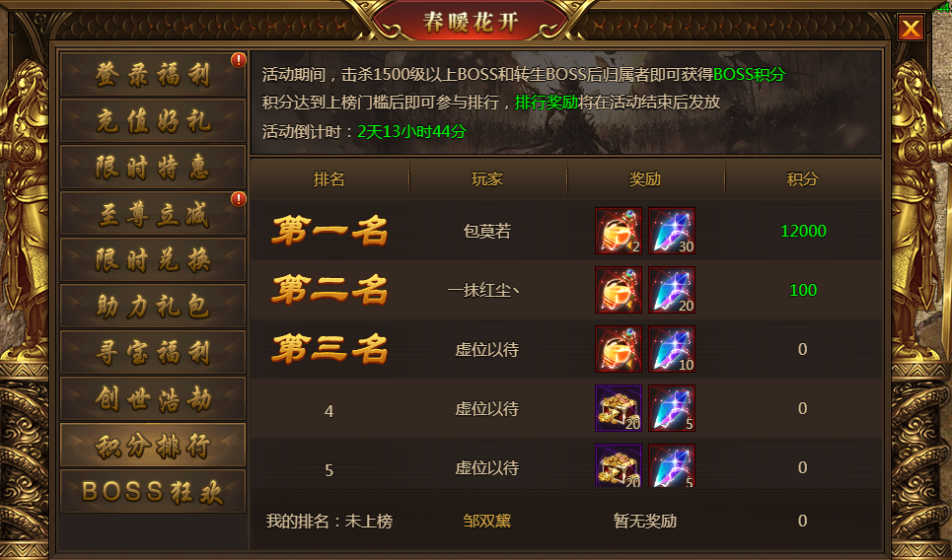Open the 限时特惠 tab
Image resolution: width=952 pixels, height=560 pixels.
(152, 167)
